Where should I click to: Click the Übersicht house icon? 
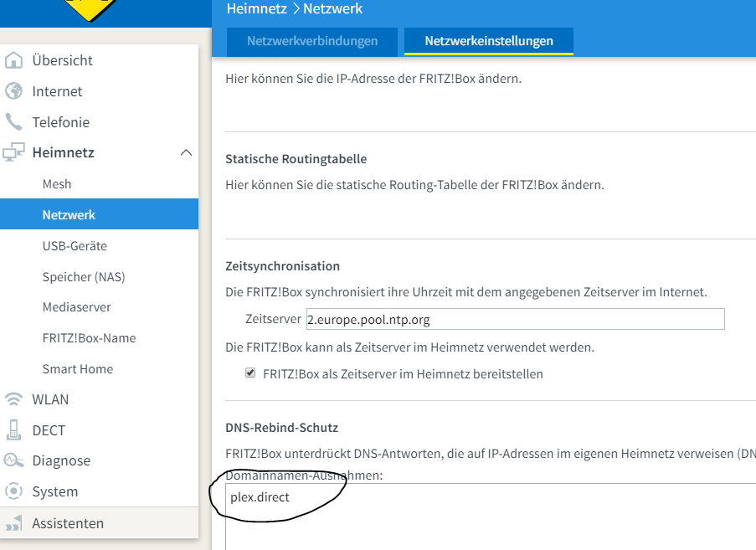(x=13, y=60)
